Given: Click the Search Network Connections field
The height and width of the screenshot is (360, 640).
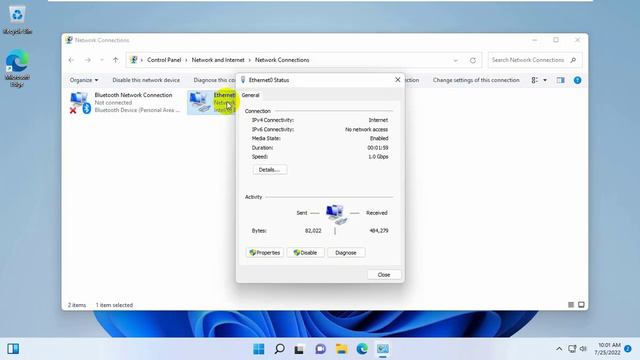Looking at the screenshot, I should pyautogui.click(x=535, y=60).
